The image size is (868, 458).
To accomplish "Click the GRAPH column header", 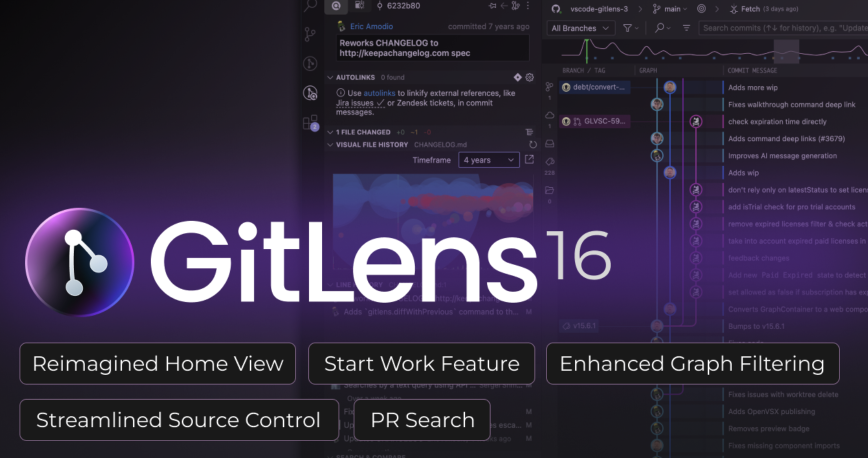I will click(x=648, y=70).
